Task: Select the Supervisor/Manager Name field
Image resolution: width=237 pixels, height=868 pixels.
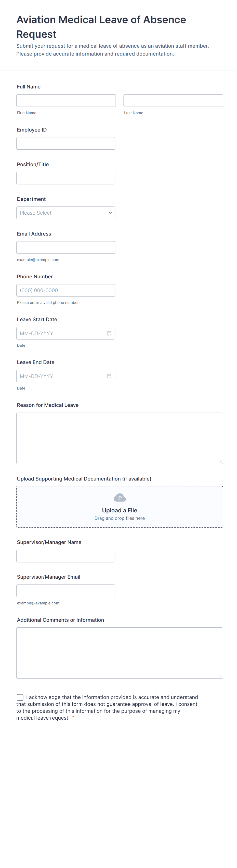Action: [66, 556]
